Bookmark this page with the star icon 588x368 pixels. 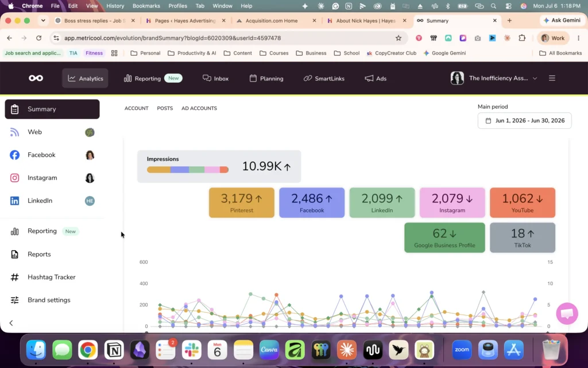(399, 38)
